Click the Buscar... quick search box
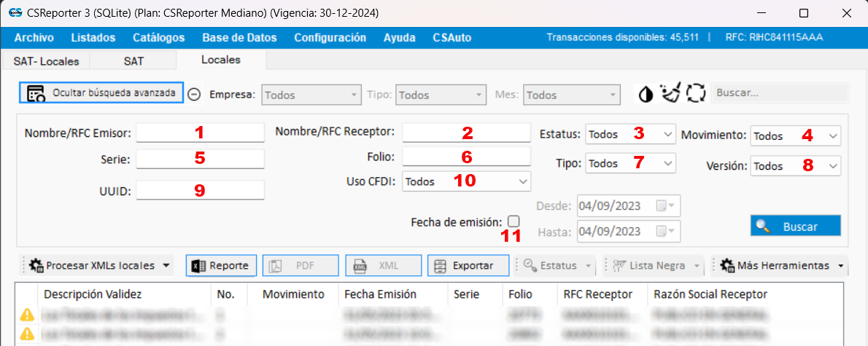868x346 pixels. [x=780, y=93]
